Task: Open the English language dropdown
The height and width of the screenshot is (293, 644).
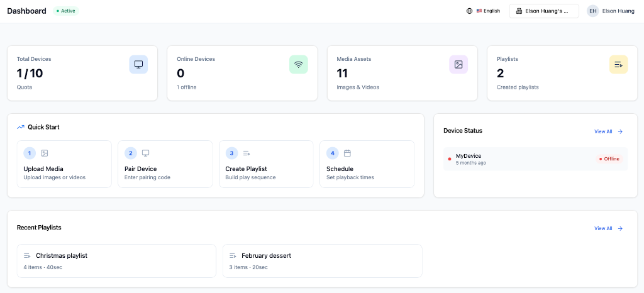Action: tap(484, 11)
